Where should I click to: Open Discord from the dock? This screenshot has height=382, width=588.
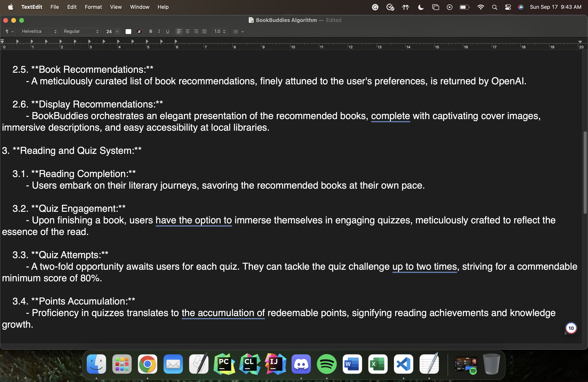click(301, 364)
